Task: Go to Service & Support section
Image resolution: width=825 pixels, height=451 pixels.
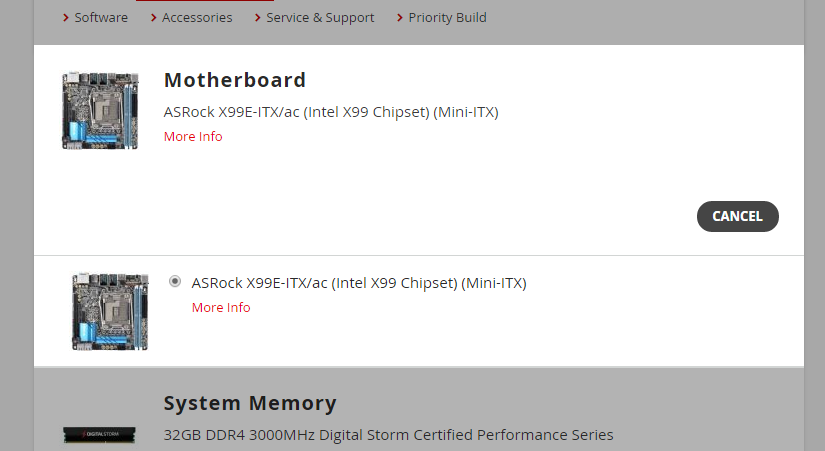Action: [x=320, y=17]
